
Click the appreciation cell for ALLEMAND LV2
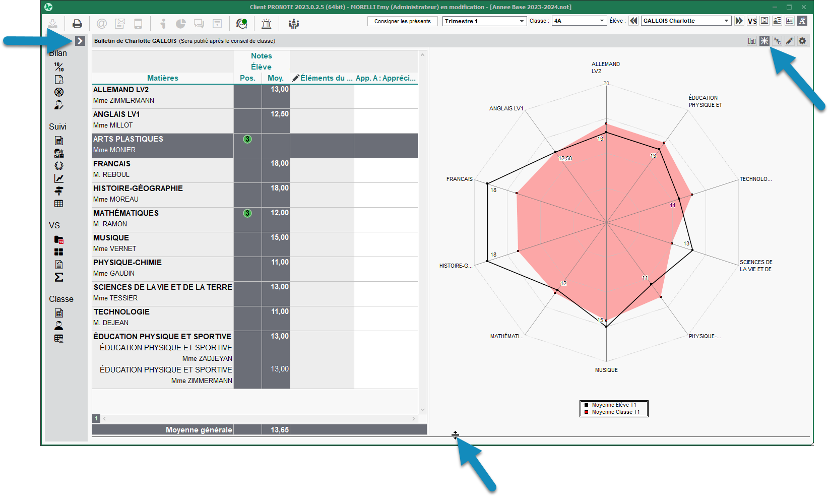386,96
